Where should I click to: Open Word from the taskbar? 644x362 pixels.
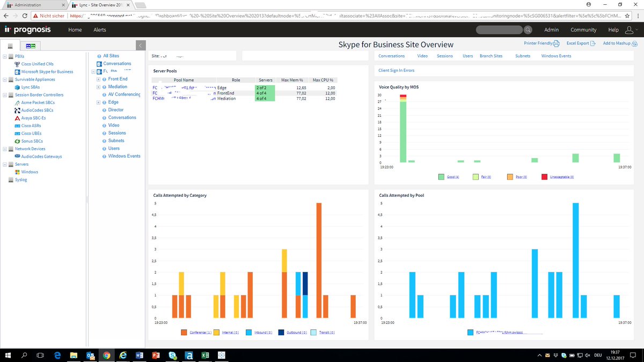(140, 355)
